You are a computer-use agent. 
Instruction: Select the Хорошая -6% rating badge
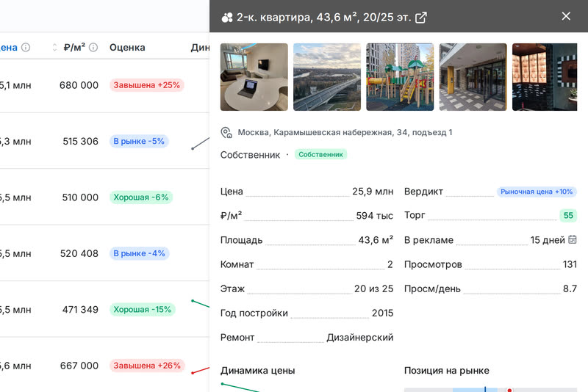click(x=141, y=197)
